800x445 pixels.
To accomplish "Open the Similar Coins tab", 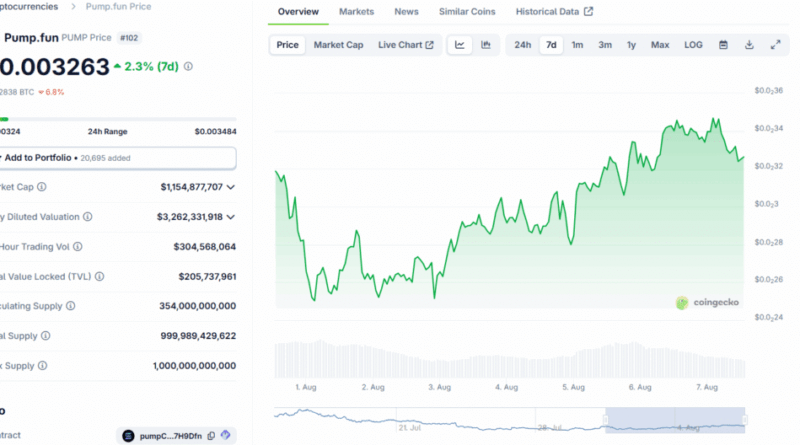I will click(467, 11).
